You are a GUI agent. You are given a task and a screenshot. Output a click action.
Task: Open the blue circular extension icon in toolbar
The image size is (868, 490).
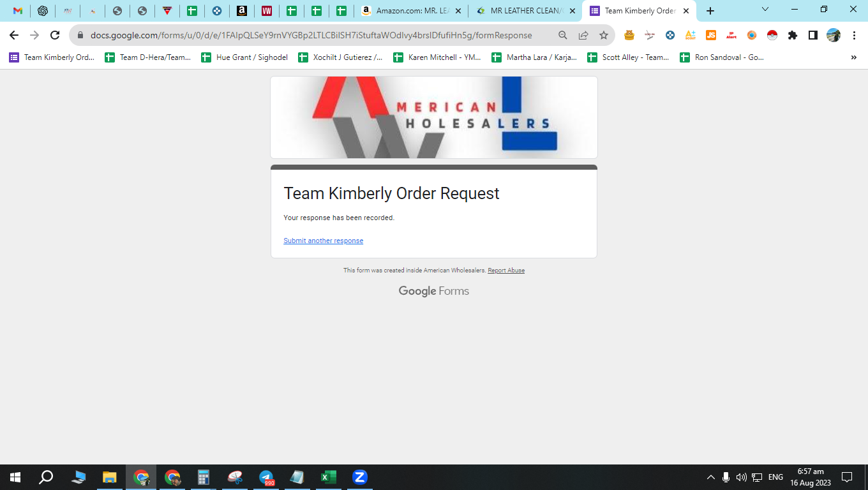(x=670, y=36)
